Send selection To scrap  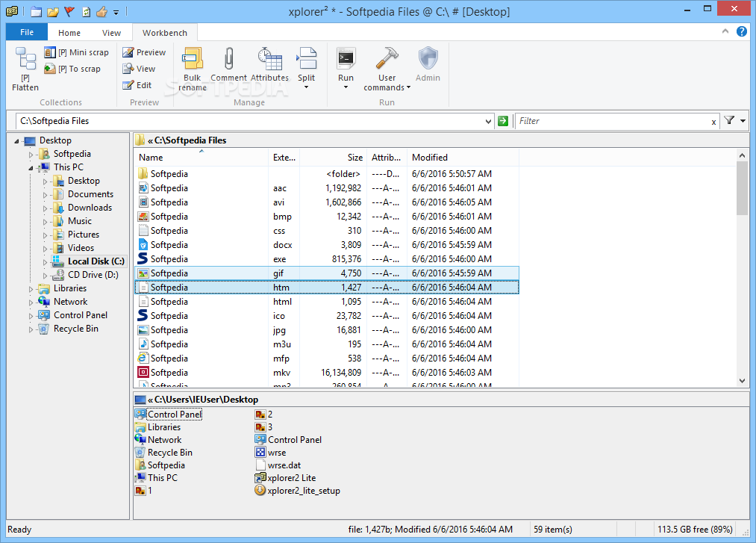[x=72, y=69]
